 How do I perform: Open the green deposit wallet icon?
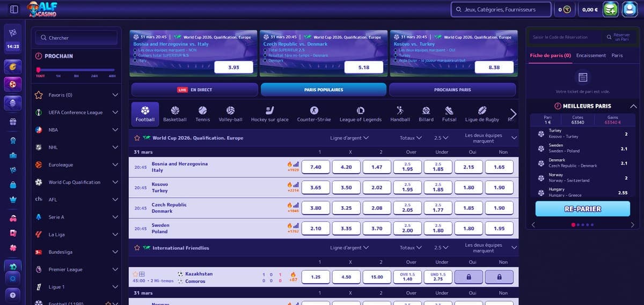tap(611, 9)
